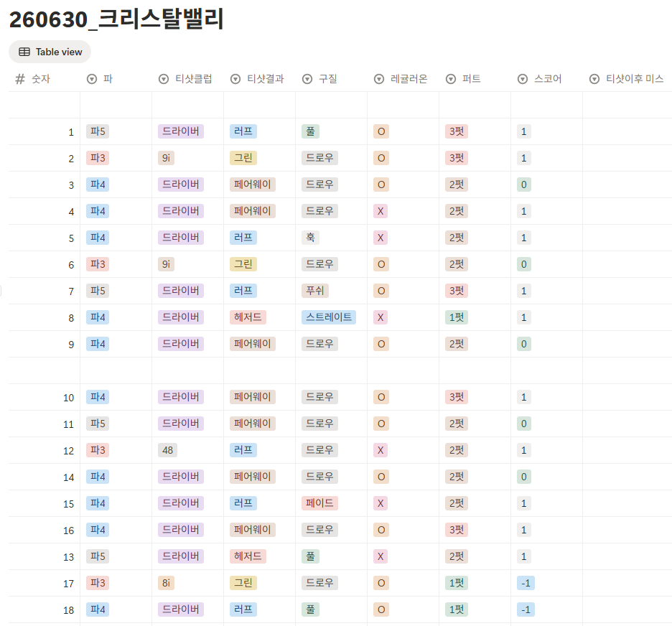Click row number 10 cell

coord(44,397)
